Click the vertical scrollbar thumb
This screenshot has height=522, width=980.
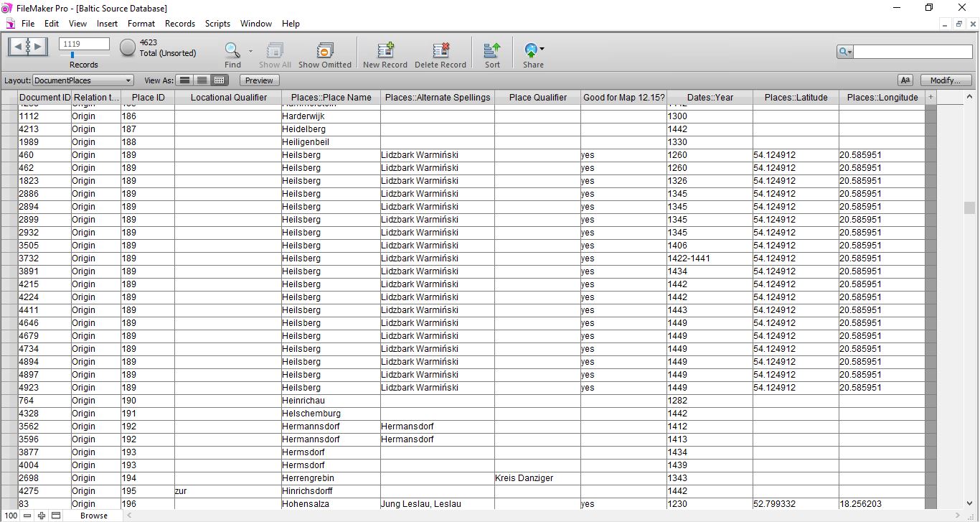[x=969, y=207]
